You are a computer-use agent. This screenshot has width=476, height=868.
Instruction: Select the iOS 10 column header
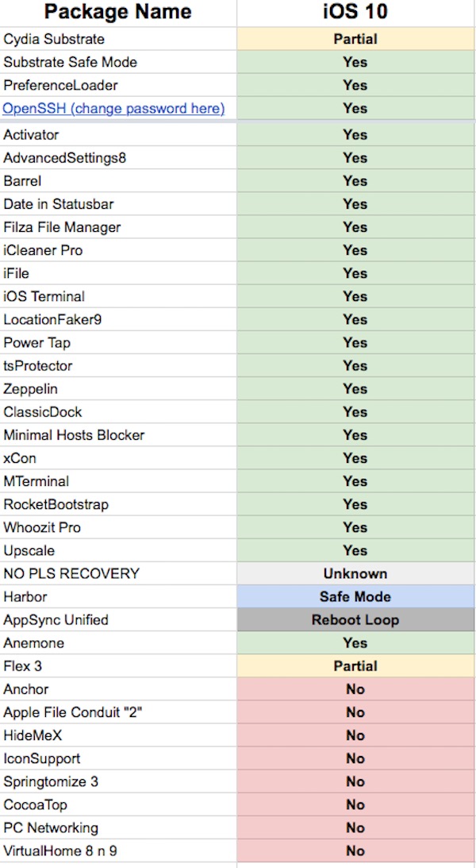(355, 12)
